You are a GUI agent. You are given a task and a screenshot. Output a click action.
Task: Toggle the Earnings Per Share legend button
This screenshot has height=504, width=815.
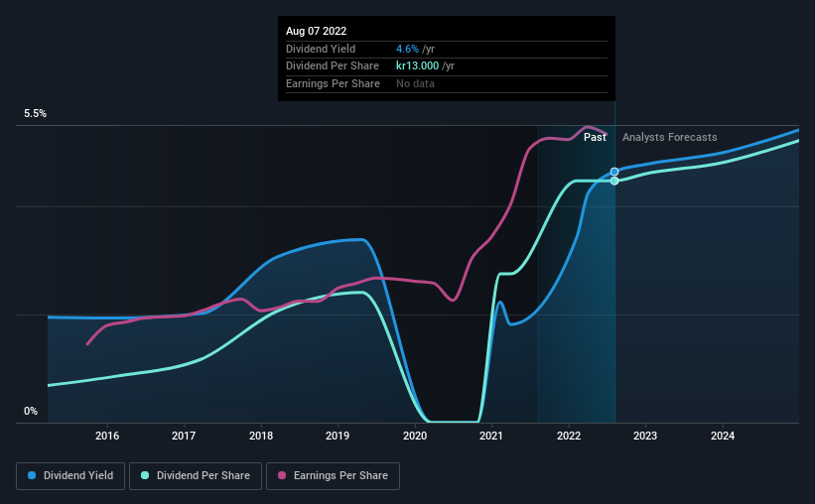coord(333,476)
